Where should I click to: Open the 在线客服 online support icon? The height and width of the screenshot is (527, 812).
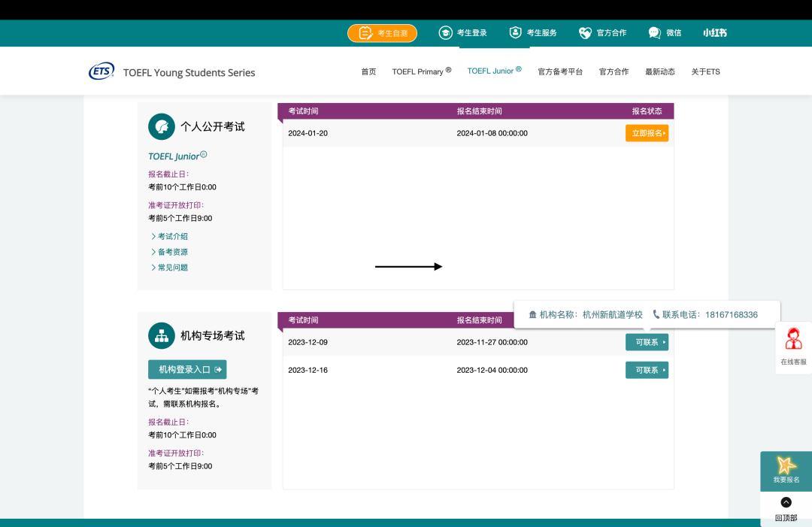[793, 340]
